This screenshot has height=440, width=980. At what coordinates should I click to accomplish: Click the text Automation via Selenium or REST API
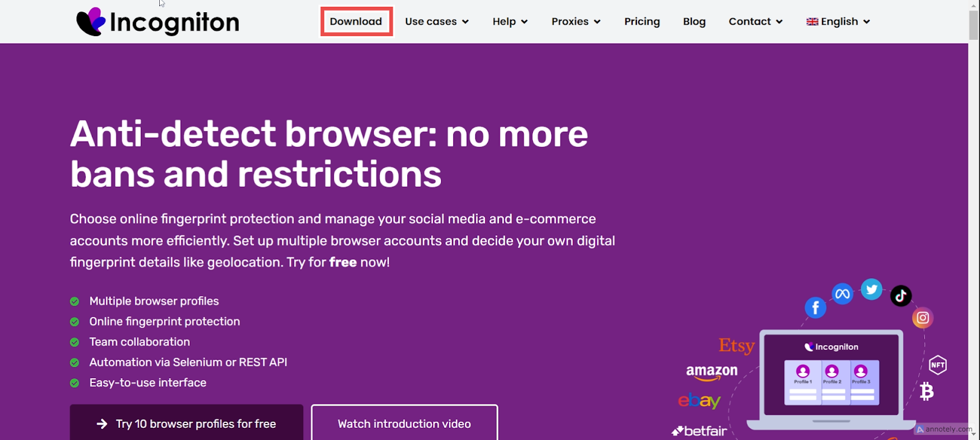tap(188, 362)
